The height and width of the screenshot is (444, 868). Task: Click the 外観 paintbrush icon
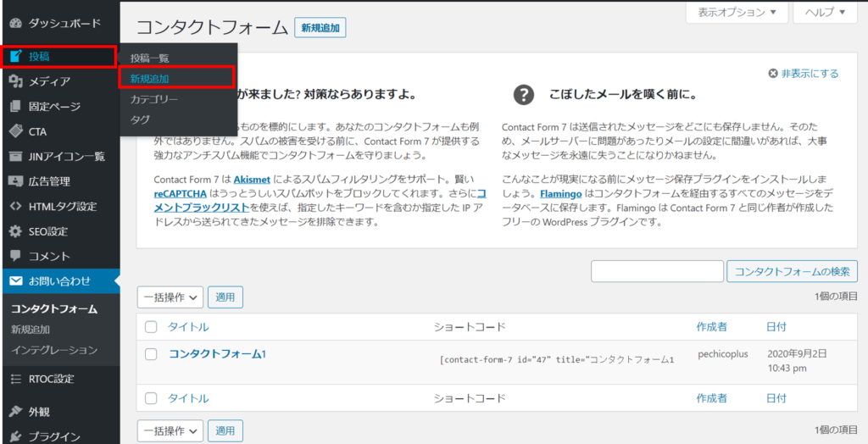tap(15, 411)
